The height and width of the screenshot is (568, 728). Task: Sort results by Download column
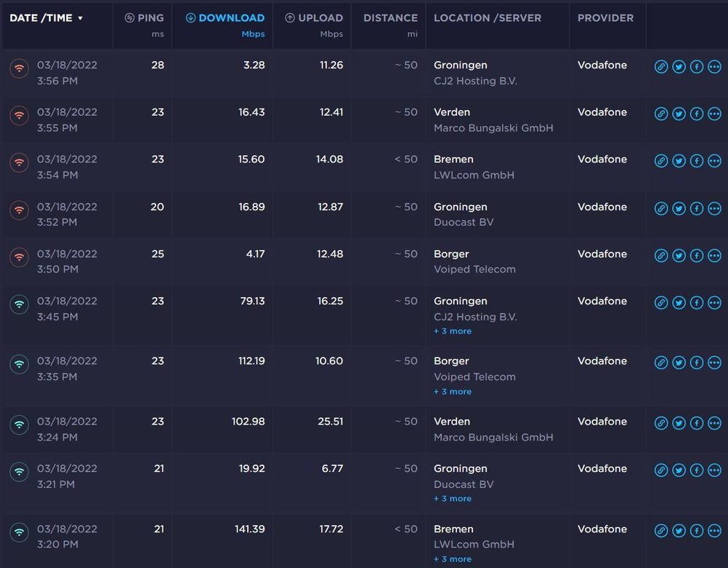point(225,18)
